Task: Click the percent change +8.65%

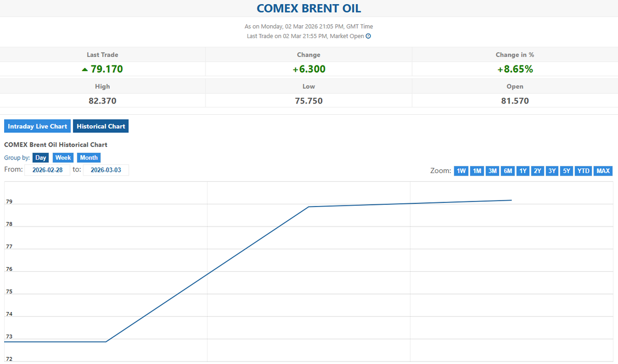Action: (x=515, y=69)
